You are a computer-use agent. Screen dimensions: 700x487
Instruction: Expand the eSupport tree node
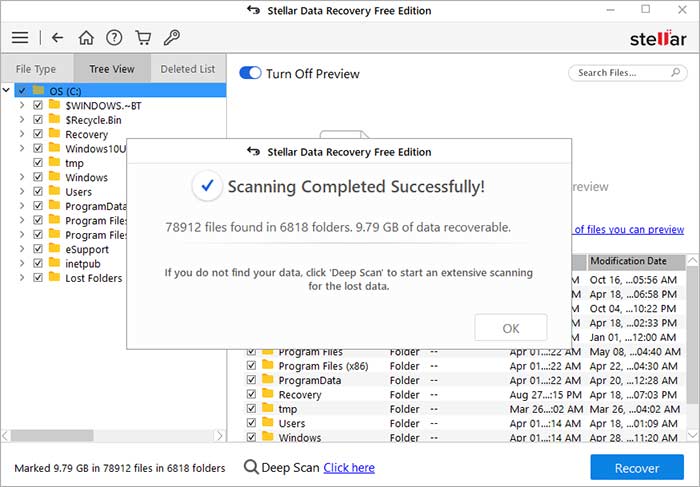click(x=22, y=249)
